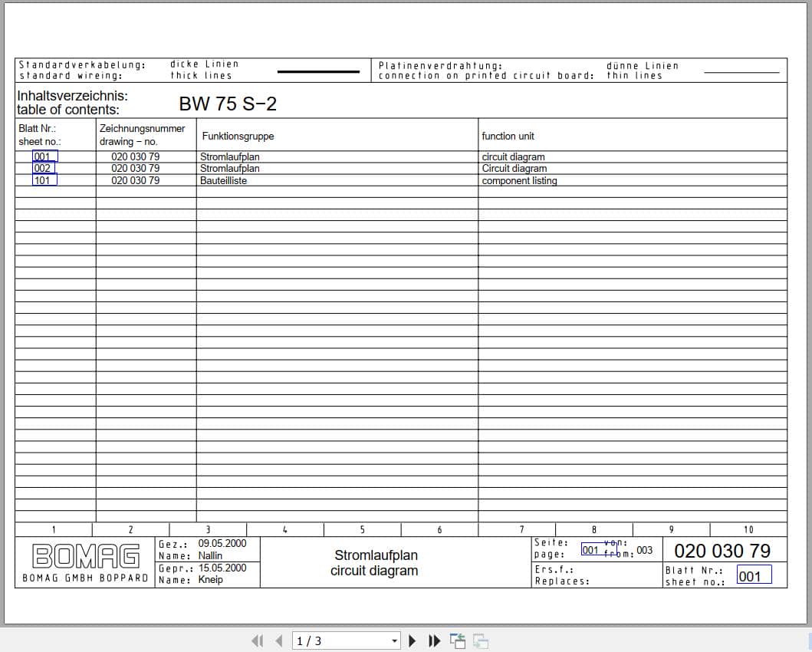Screen dimensions: 812x652
Task: Follow the sheet 002 link in contents
Action: 44,168
